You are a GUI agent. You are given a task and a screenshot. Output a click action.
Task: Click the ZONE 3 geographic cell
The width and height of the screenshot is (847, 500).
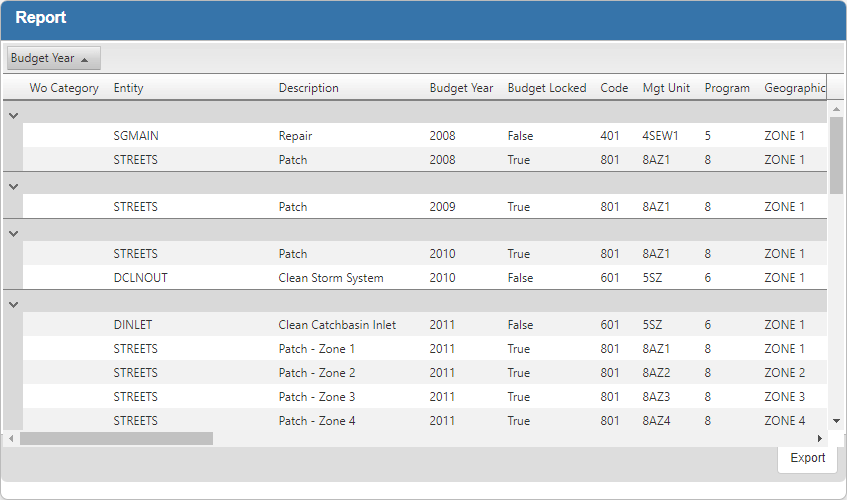(x=784, y=397)
